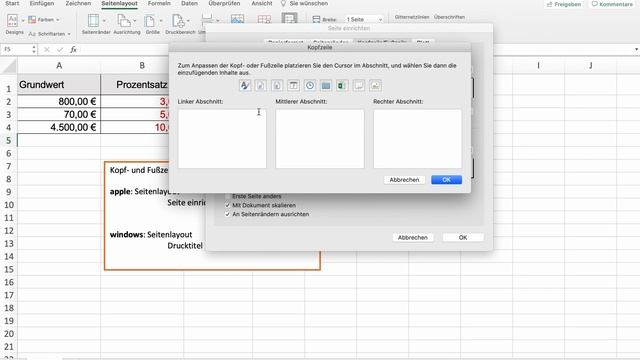The width and height of the screenshot is (640, 360).
Task: Select column A header
Action: coord(59,65)
